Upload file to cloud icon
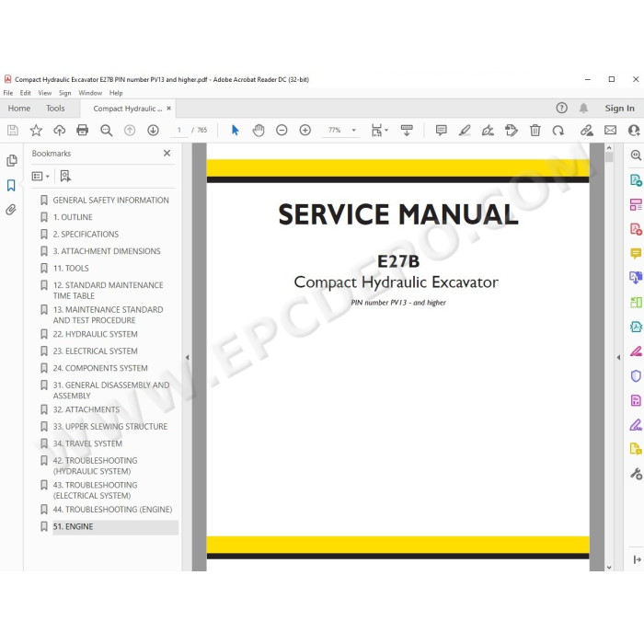 tap(60, 131)
